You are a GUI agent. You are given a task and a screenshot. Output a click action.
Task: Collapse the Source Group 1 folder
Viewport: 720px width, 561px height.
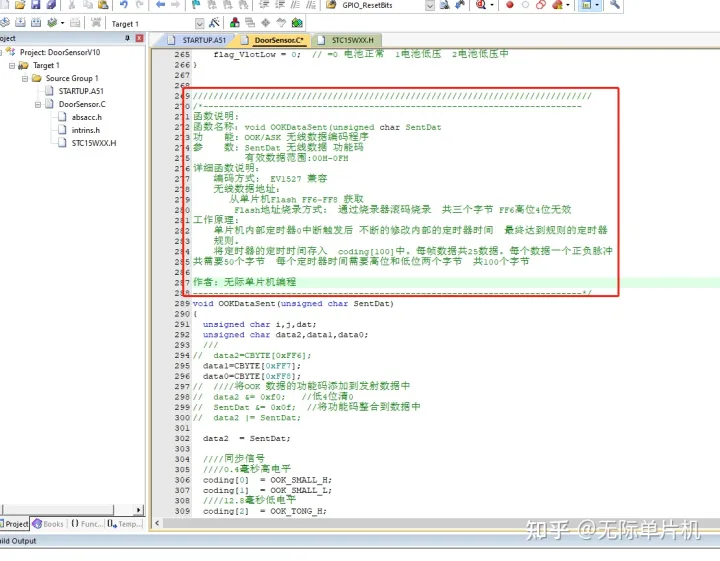tap(24, 78)
